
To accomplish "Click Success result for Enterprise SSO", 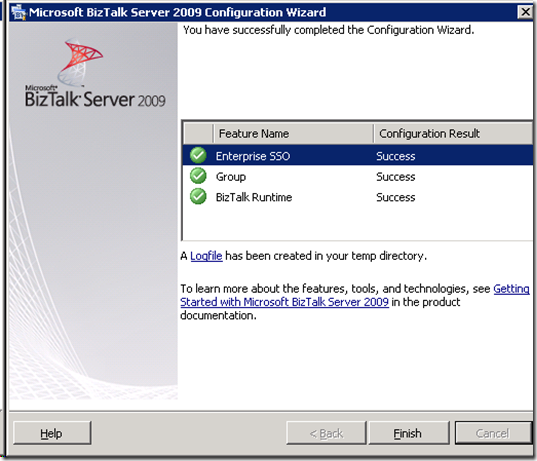I will click(396, 156).
